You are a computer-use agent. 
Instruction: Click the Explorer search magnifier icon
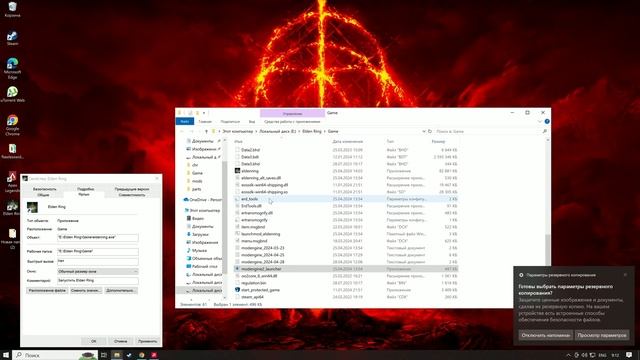(x=544, y=131)
